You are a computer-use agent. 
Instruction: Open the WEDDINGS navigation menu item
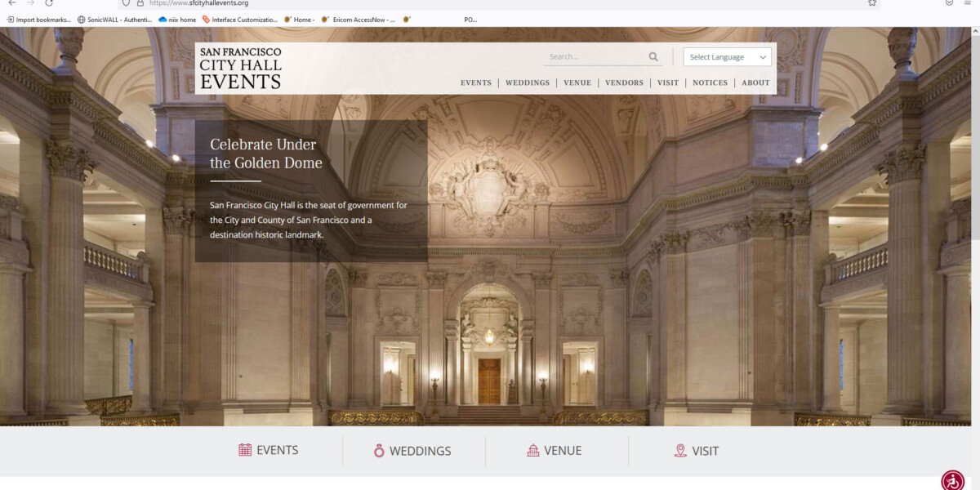[527, 82]
